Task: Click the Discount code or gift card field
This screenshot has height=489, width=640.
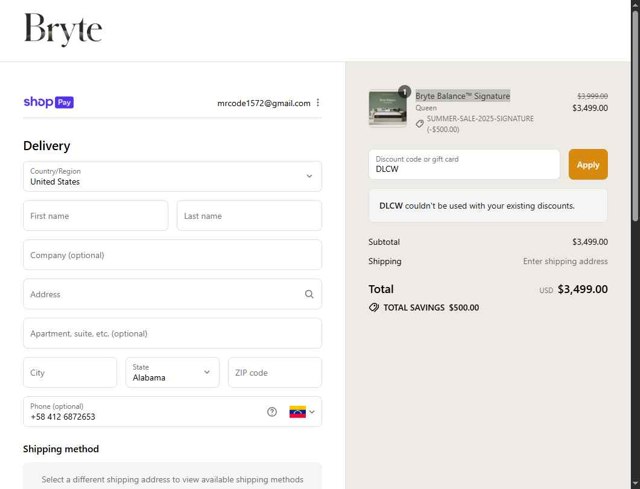Action: pos(464,164)
